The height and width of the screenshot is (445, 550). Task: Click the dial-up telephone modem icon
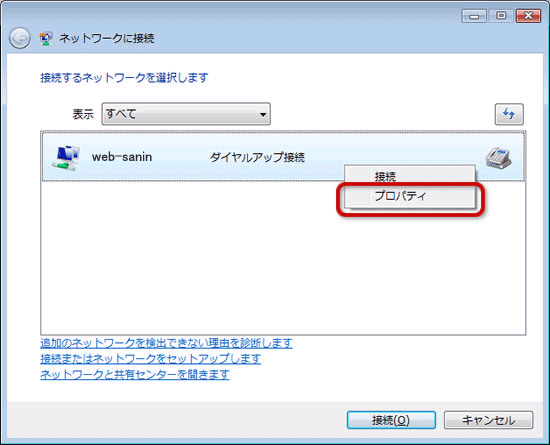click(x=498, y=158)
